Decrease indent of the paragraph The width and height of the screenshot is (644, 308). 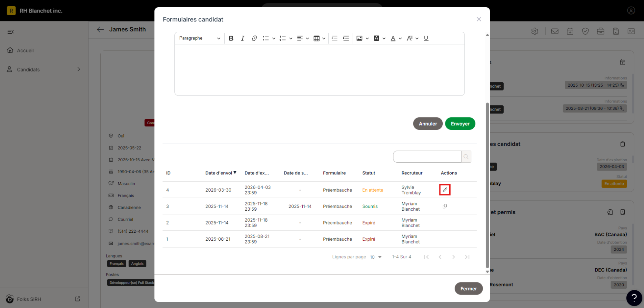pos(334,38)
